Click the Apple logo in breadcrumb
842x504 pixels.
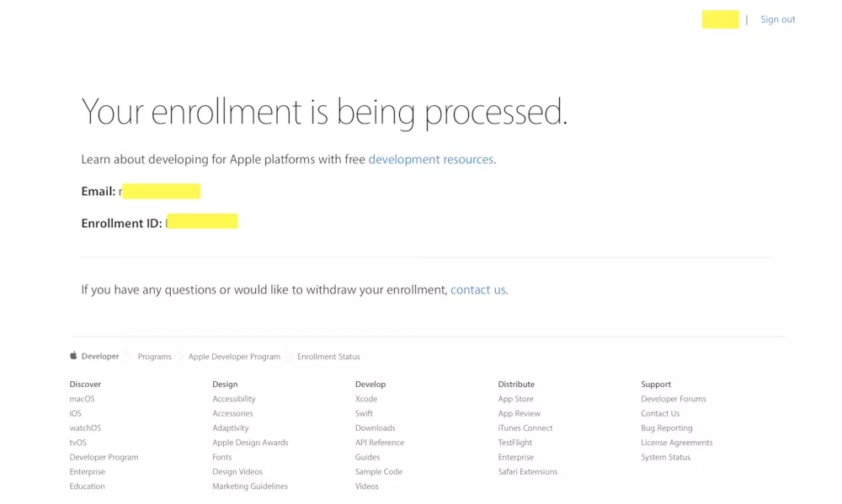74,356
